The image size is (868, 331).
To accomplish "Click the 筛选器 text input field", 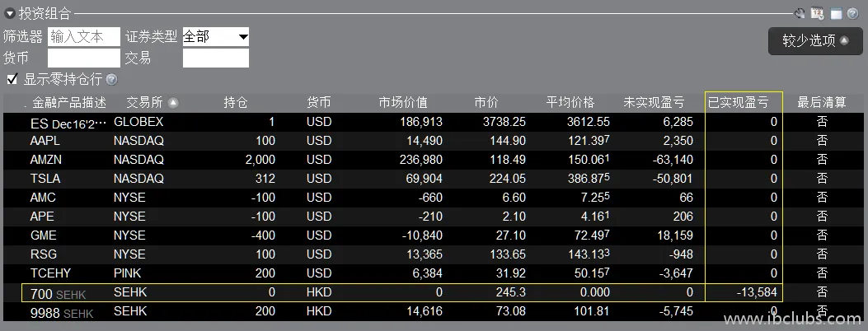I will 84,37.
